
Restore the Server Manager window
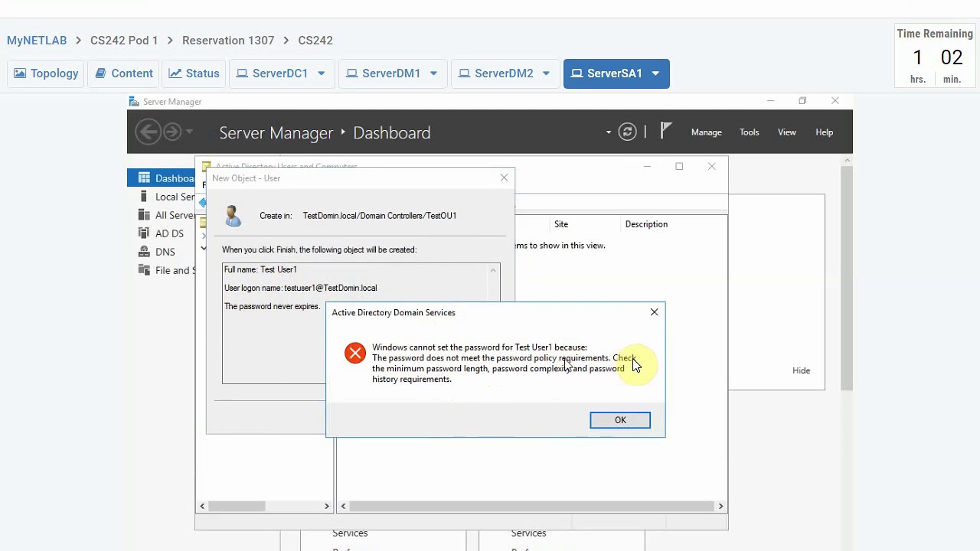coord(802,101)
